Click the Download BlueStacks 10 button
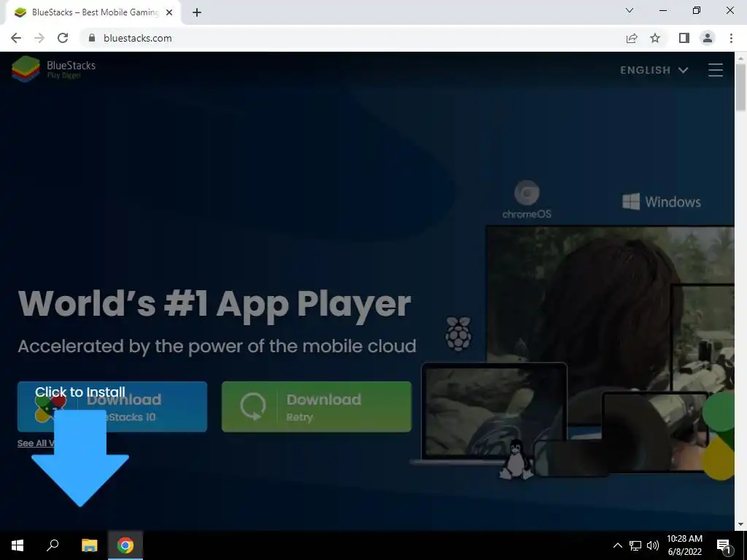The width and height of the screenshot is (747, 560). click(x=112, y=407)
